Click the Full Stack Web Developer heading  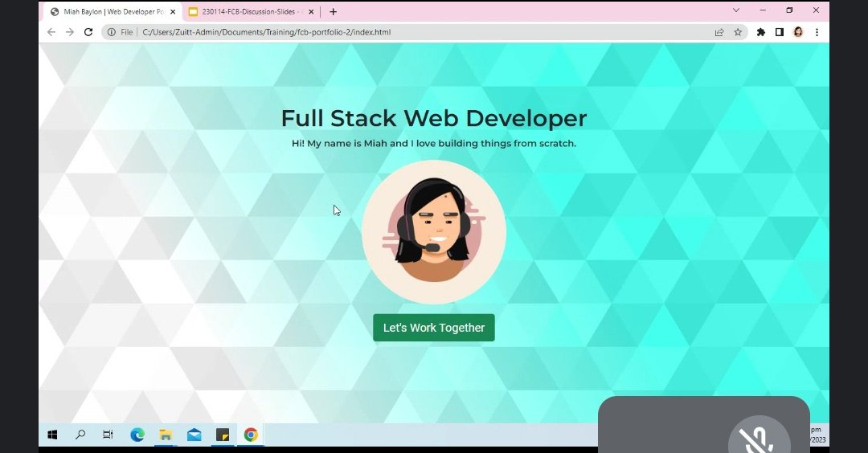[x=434, y=118]
